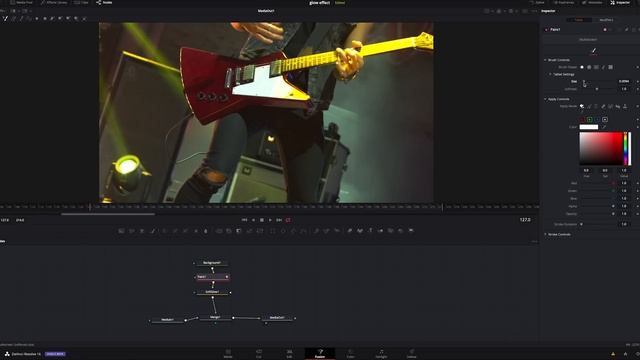
Task: Add a Text3D node from the toolbar
Action: (370, 231)
